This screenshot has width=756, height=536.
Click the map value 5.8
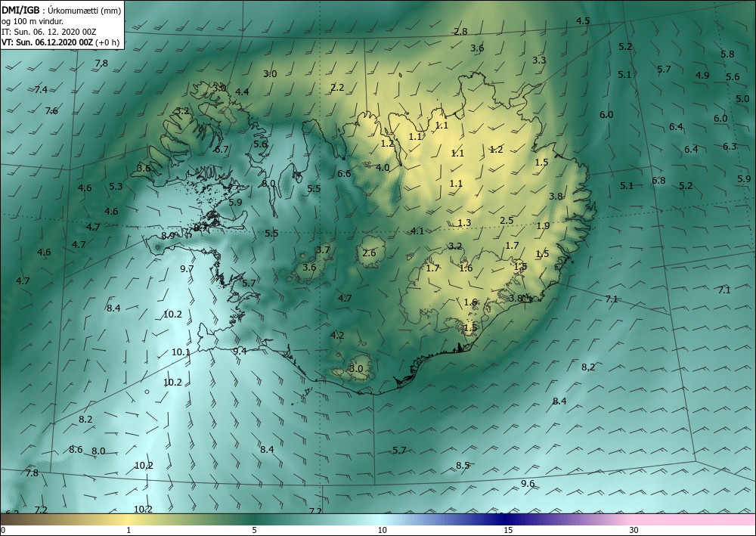click(x=727, y=54)
